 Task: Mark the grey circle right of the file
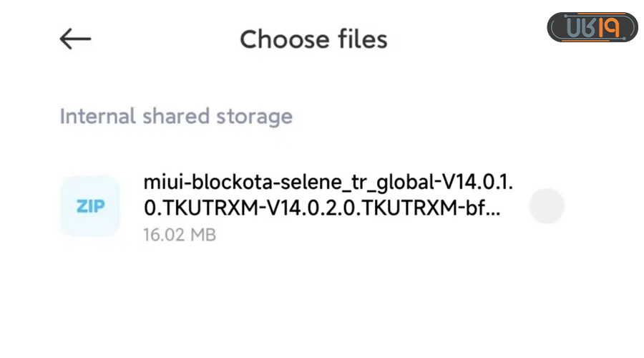pos(547,206)
